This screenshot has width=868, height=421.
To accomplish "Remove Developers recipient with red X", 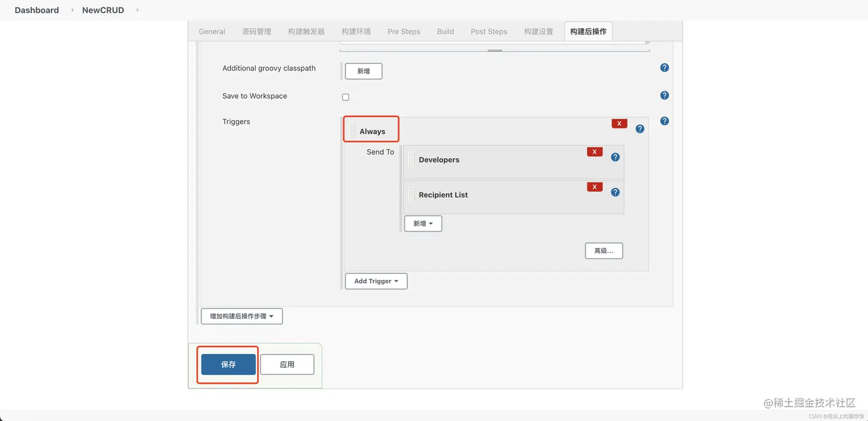I will pyautogui.click(x=595, y=152).
